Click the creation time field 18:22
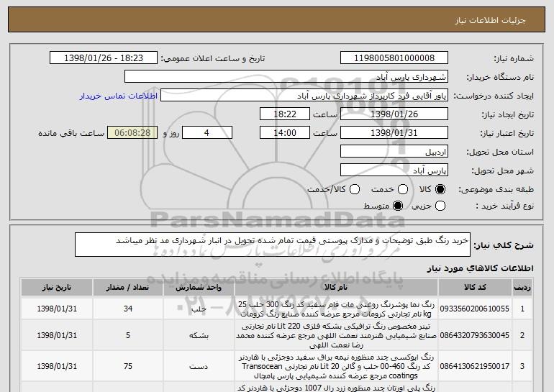Image resolution: width=554 pixels, height=392 pixels. 285,114
